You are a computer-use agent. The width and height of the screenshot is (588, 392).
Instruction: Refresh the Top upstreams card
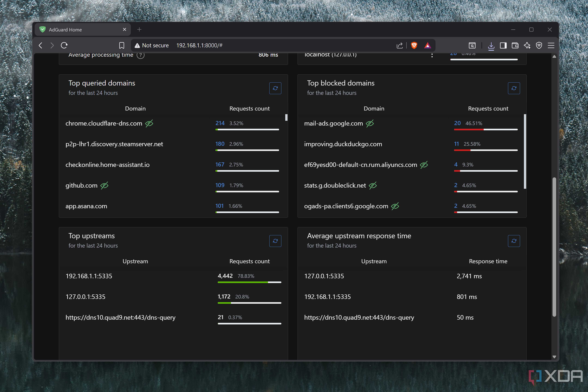coord(275,241)
